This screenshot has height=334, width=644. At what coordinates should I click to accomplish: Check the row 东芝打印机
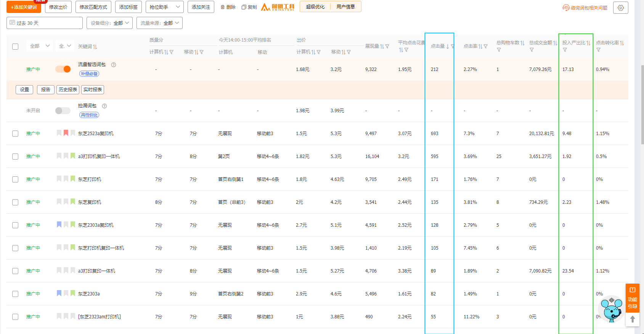pyautogui.click(x=15, y=179)
